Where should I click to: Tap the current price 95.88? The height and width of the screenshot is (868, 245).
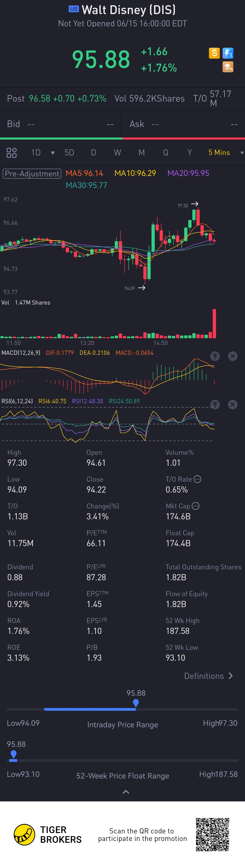(101, 59)
